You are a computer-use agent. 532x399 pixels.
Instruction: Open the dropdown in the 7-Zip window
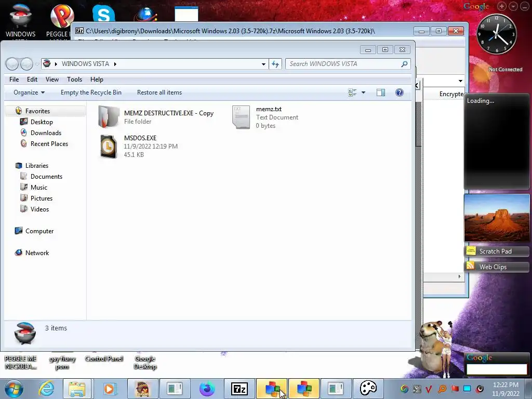tap(460, 81)
